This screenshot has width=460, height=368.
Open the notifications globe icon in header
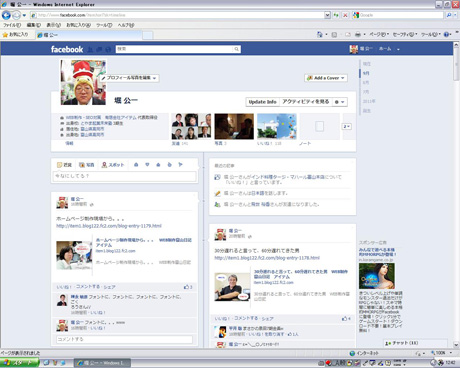108,49
